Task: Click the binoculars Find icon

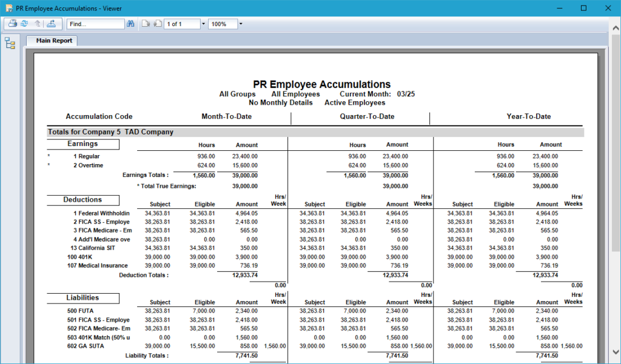Action: [131, 24]
